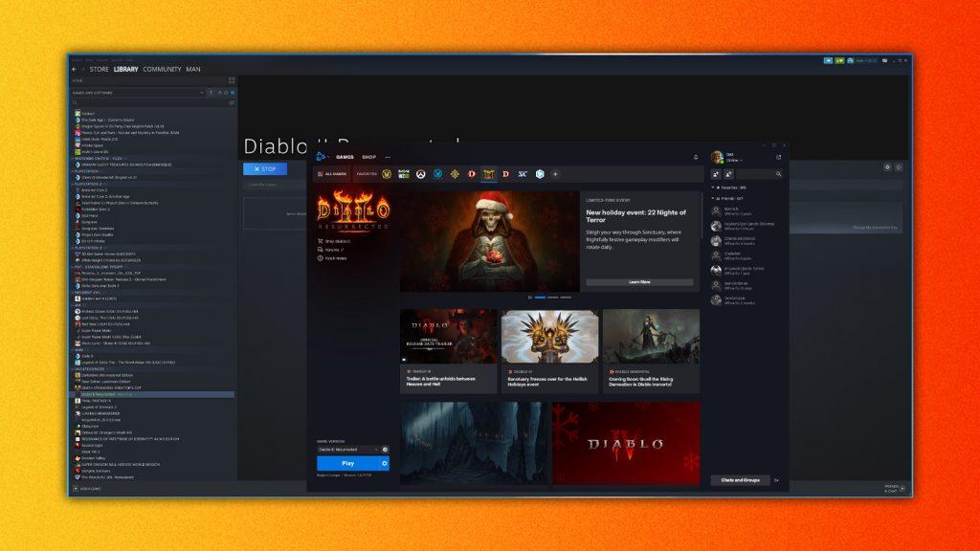Open the Game Version dropdown in Battle.net
The width and height of the screenshot is (980, 551).
[348, 450]
